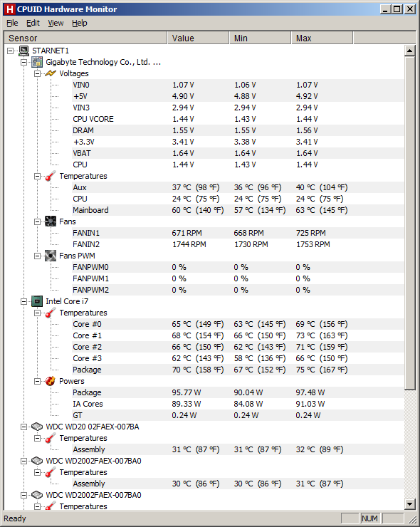Screen dimensions: 420x527
Task: Click the Ready status bar text
Action: coord(15,518)
